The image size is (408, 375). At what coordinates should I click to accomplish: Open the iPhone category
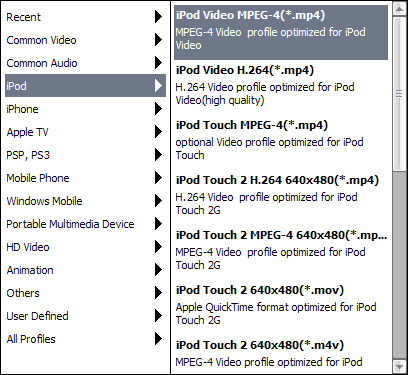pos(85,109)
